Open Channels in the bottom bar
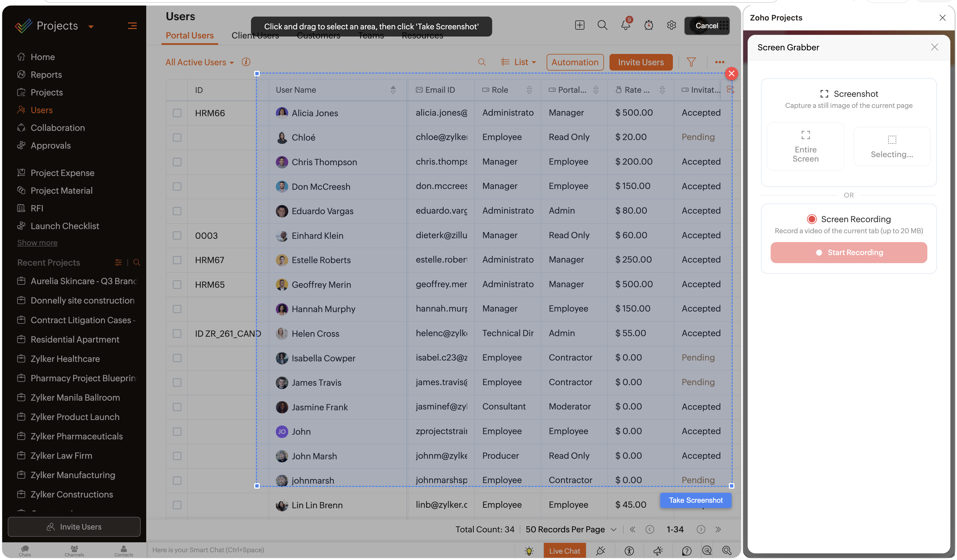957x560 pixels. point(74,551)
